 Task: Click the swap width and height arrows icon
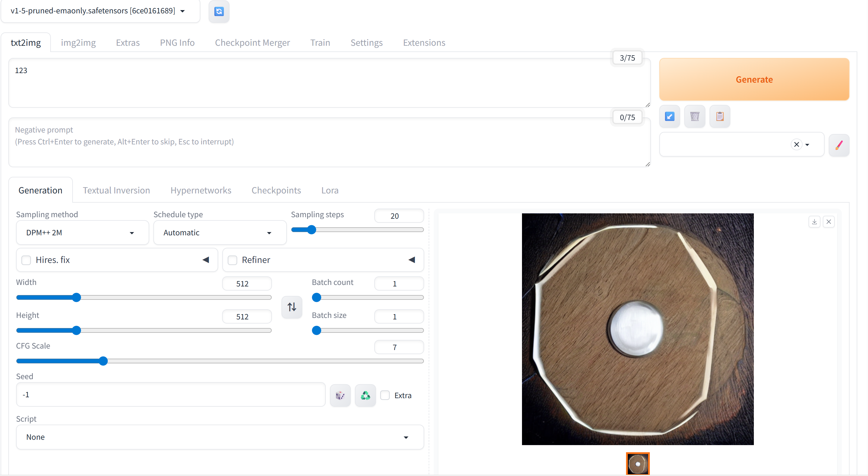(292, 307)
